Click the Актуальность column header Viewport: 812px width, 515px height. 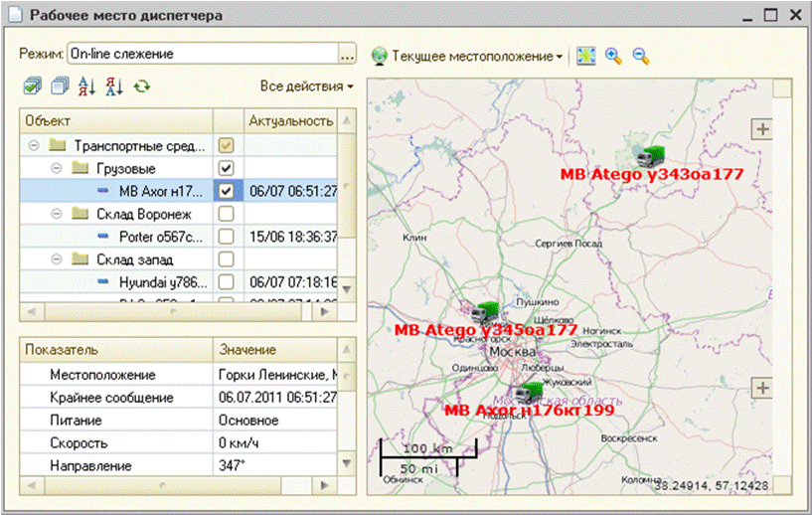[x=289, y=121]
